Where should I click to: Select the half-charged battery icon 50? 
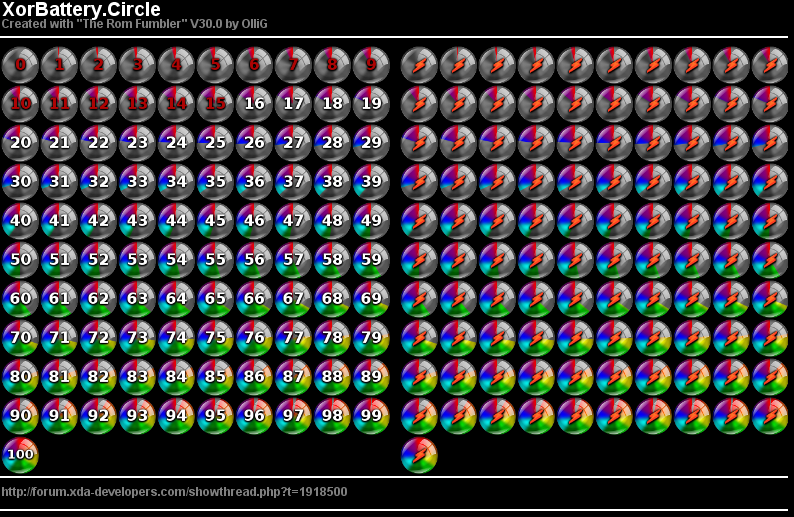point(20,260)
